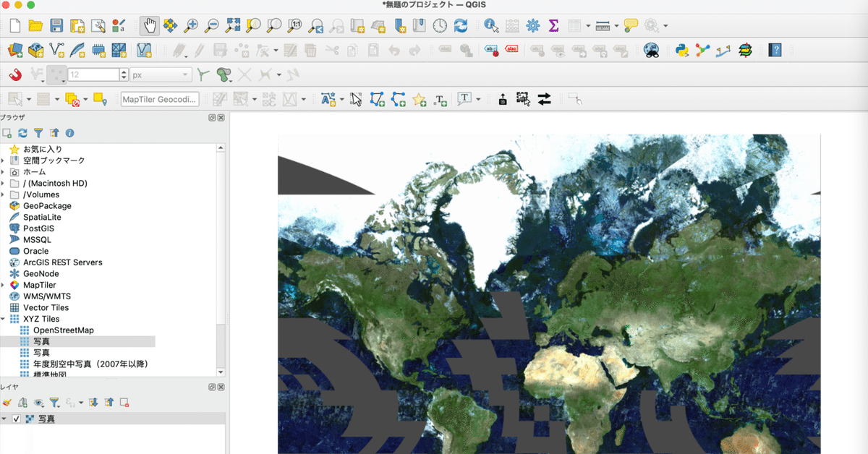This screenshot has width=868, height=454.
Task: Select the Pan Map tool
Action: coord(150,25)
